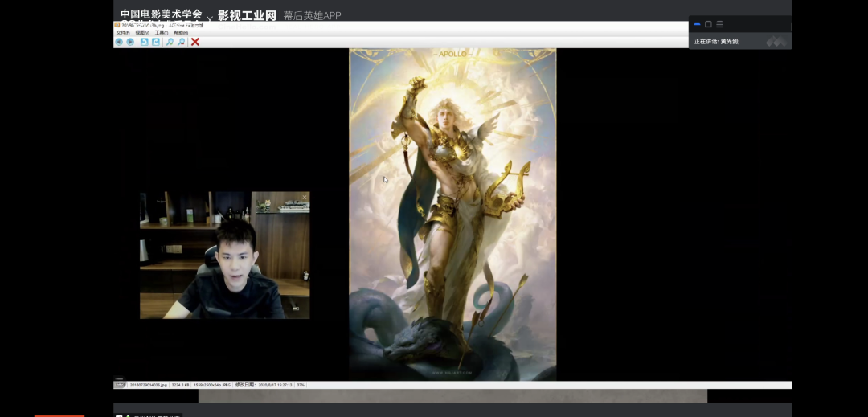Click the red X delete icon
This screenshot has height=417, width=868.
(195, 42)
